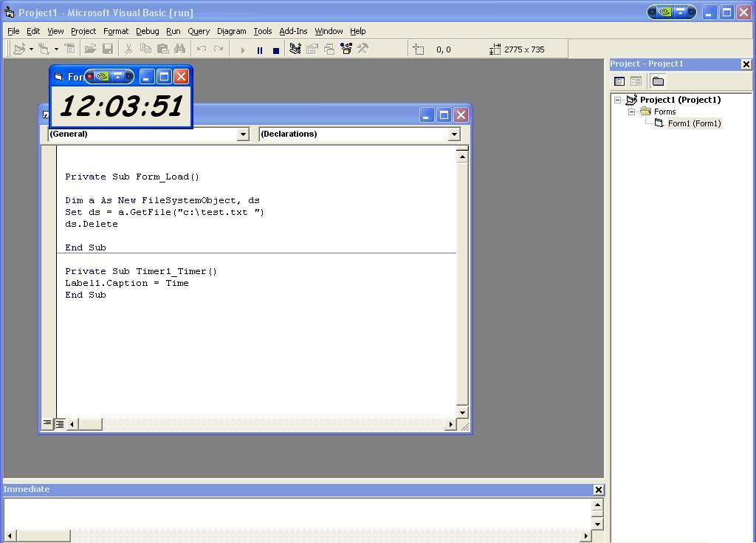The image size is (756, 543).
Task: Click Immediate window scroll-down arrow
Action: [597, 525]
